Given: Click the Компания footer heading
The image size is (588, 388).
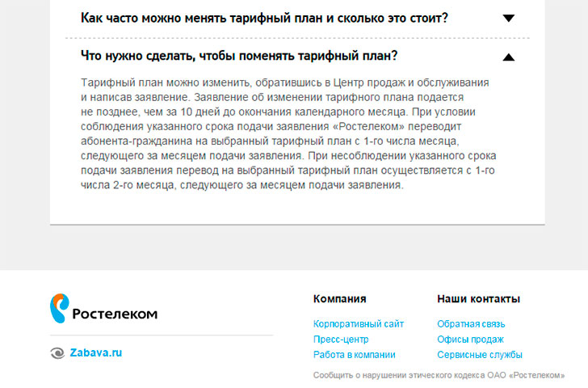Looking at the screenshot, I should 339,298.
